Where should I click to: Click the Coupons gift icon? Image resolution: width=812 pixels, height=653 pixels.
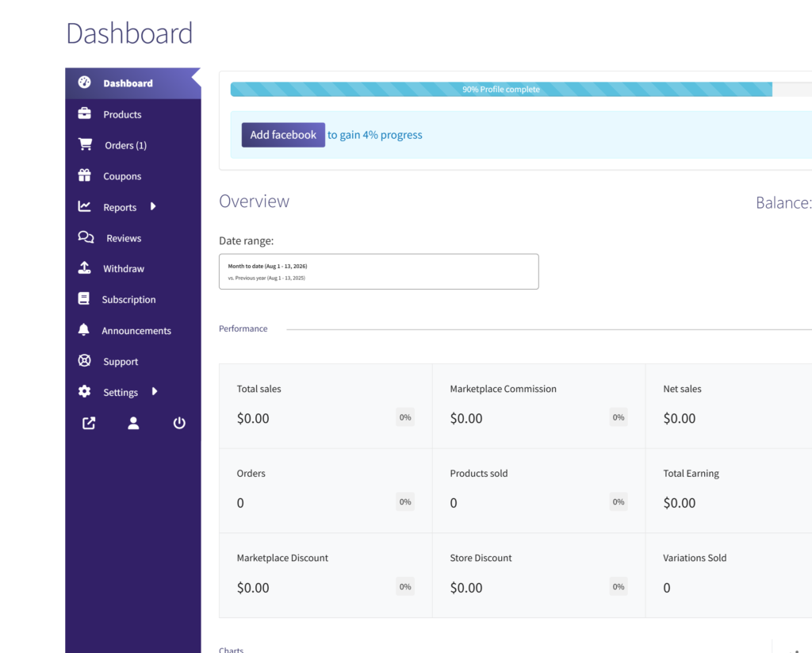[x=84, y=175]
